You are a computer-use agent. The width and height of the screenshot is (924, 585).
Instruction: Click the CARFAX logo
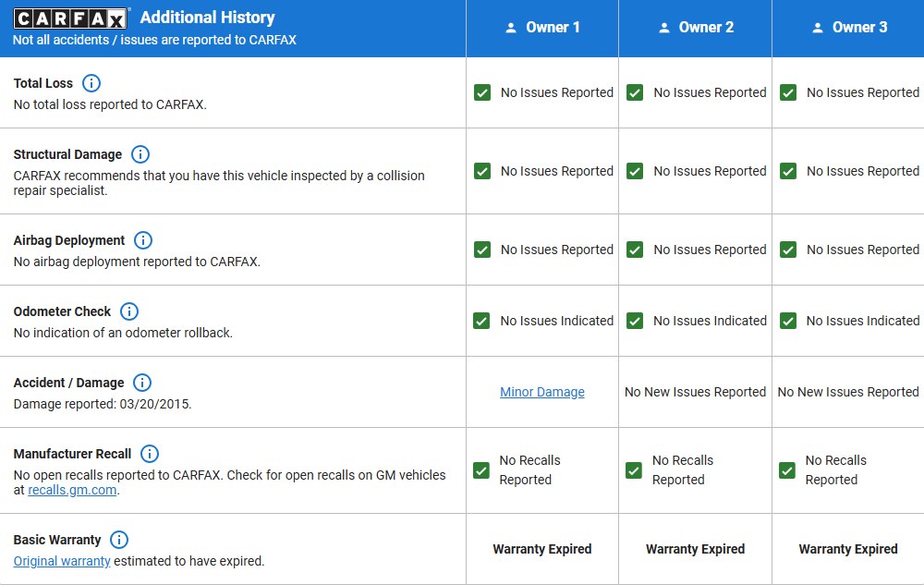(x=70, y=18)
